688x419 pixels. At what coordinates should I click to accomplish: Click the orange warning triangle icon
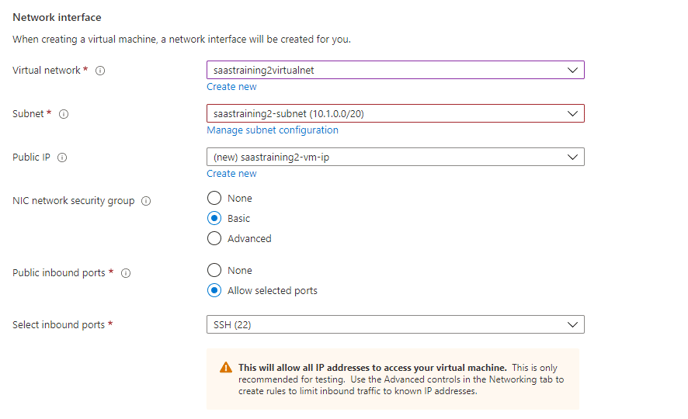pos(226,368)
